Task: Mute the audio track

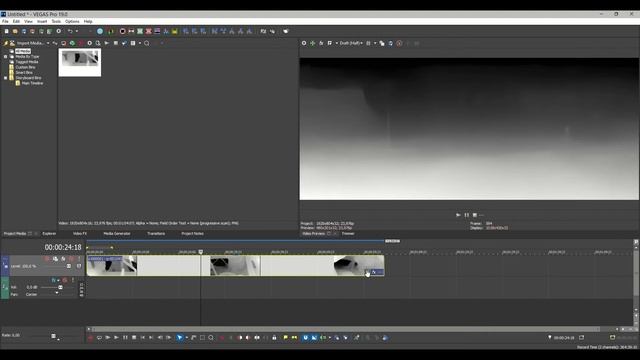Action: (x=64, y=280)
